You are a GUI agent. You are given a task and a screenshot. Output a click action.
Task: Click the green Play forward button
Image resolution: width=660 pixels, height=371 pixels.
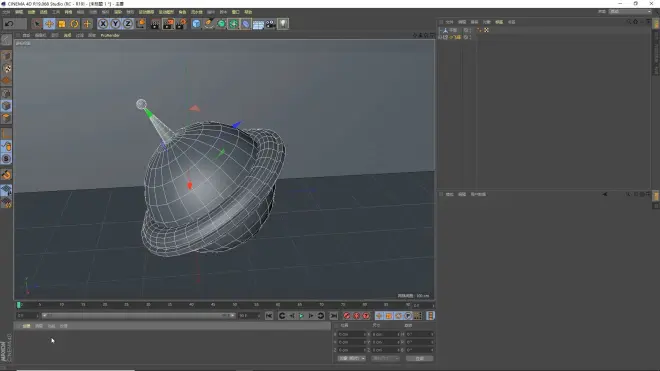pyautogui.click(x=301, y=316)
